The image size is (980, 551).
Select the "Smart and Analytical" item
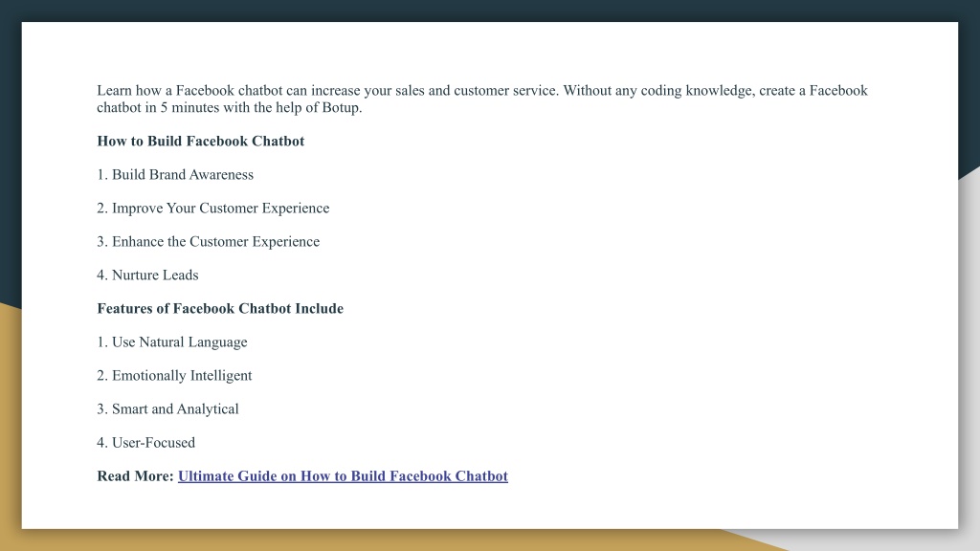(x=167, y=409)
